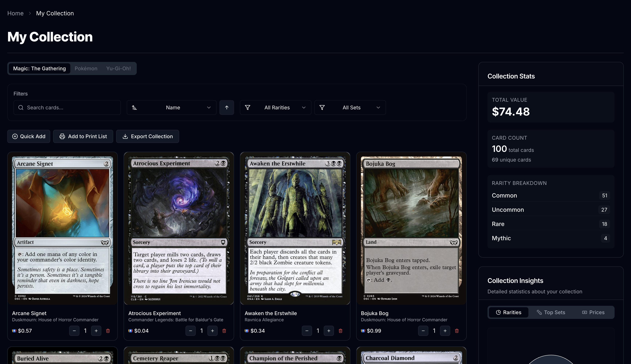
Task: Open the All Sets filter dropdown
Action: [350, 108]
